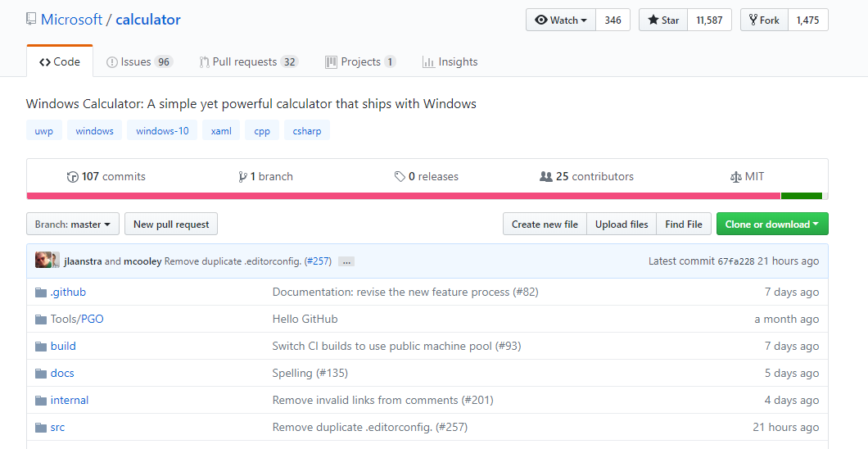This screenshot has width=868, height=449.
Task: View the 346 watchers count
Action: (x=613, y=20)
